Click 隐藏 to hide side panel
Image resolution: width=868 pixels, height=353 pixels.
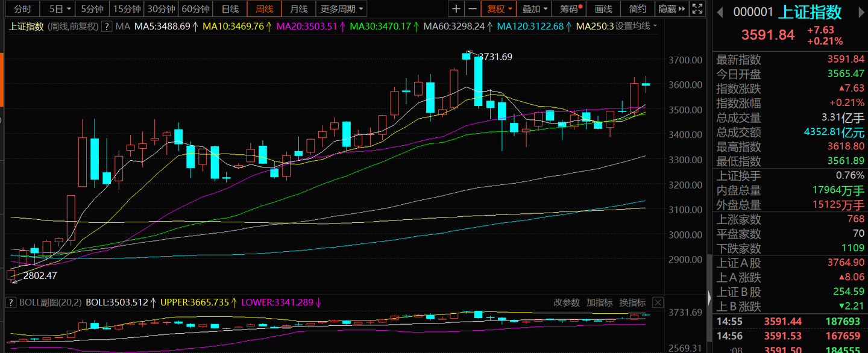coord(671,9)
